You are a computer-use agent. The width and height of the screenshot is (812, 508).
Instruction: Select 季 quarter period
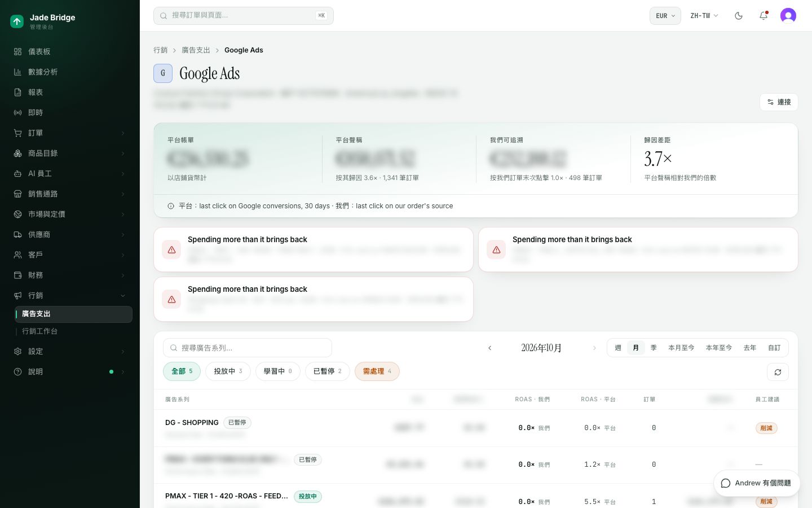click(654, 348)
